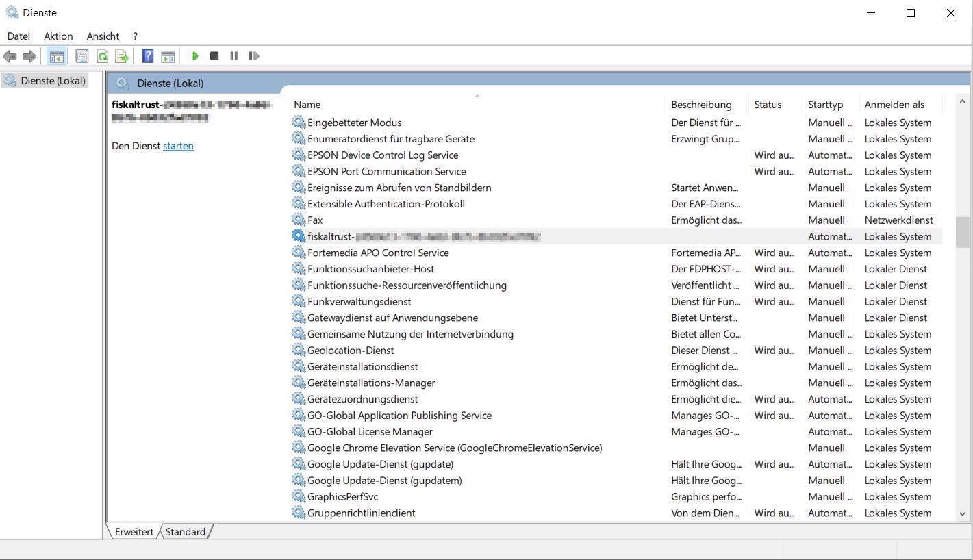
Task: Click gear icon of GO-Global License Manager
Action: [x=299, y=431]
